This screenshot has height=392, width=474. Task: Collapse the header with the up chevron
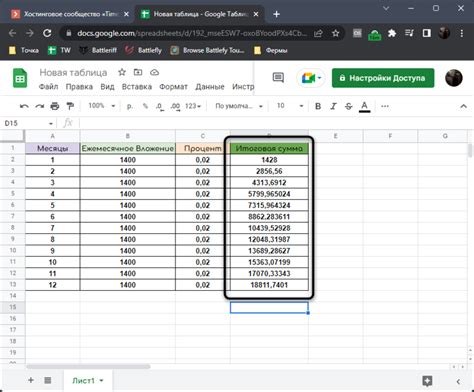(x=463, y=106)
